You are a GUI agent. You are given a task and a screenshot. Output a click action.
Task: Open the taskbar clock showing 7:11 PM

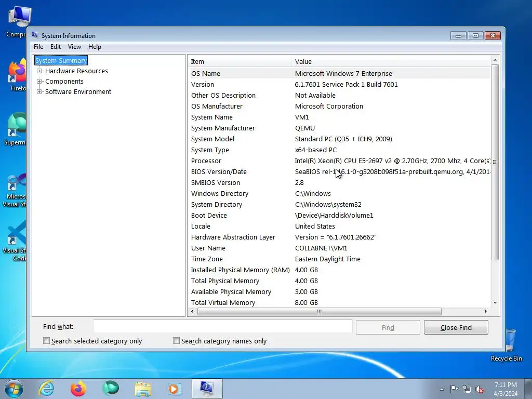(506, 389)
